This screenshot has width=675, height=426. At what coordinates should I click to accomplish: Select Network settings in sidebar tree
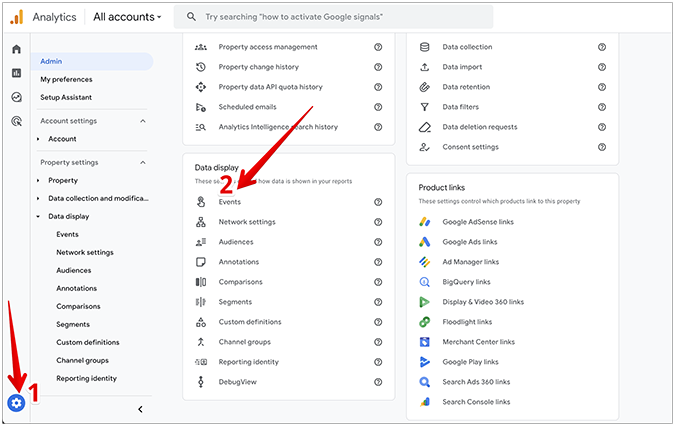click(x=85, y=253)
